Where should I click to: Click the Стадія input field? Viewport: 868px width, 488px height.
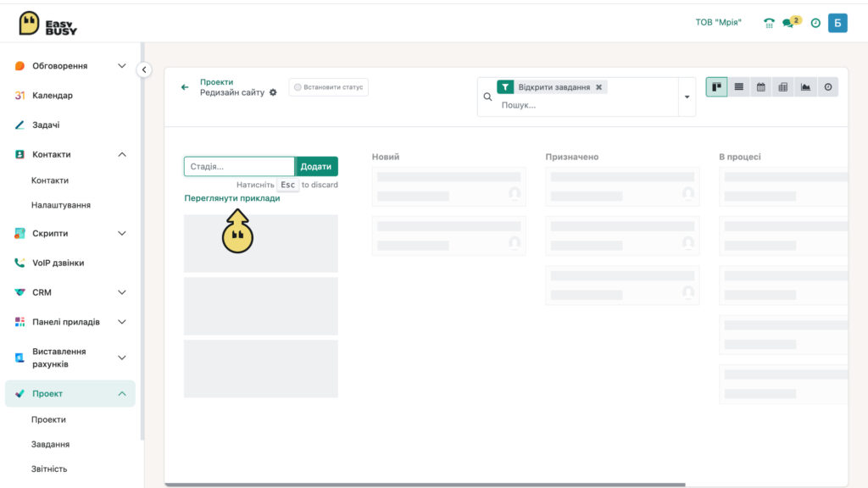pyautogui.click(x=239, y=167)
